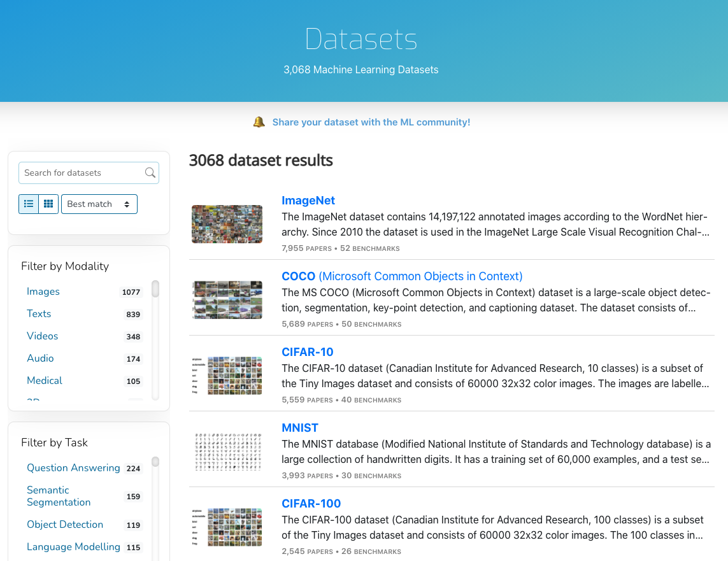Image resolution: width=728 pixels, height=561 pixels.
Task: Open the Best match sort dropdown
Action: coord(99,204)
